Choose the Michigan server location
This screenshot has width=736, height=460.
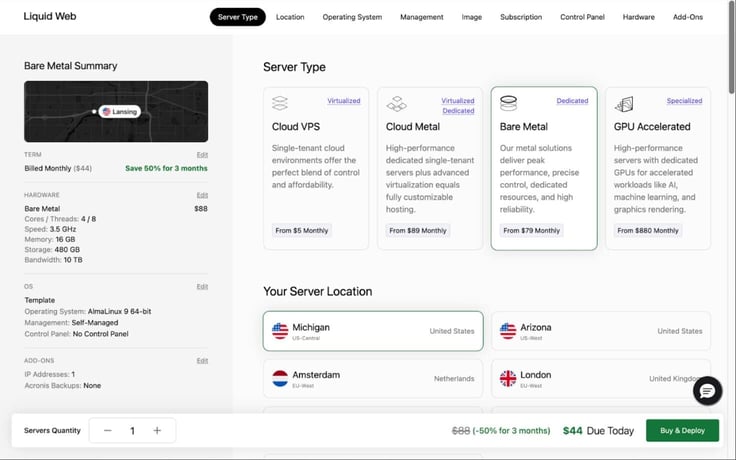click(x=373, y=331)
